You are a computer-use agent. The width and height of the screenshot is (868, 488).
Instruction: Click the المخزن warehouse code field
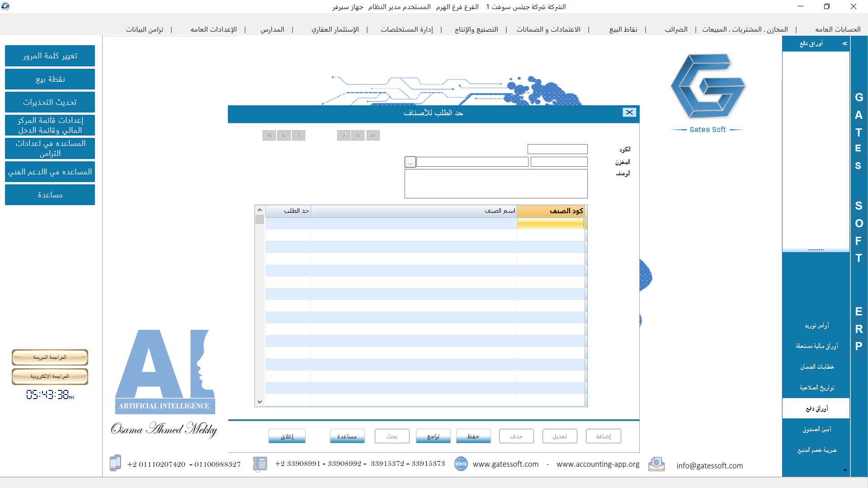[x=559, y=162]
